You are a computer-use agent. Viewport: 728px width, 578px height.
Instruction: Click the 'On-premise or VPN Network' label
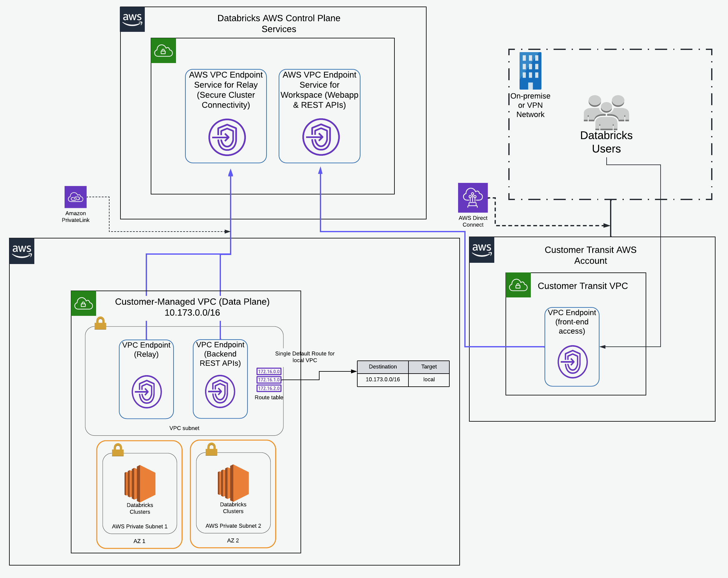530,105
